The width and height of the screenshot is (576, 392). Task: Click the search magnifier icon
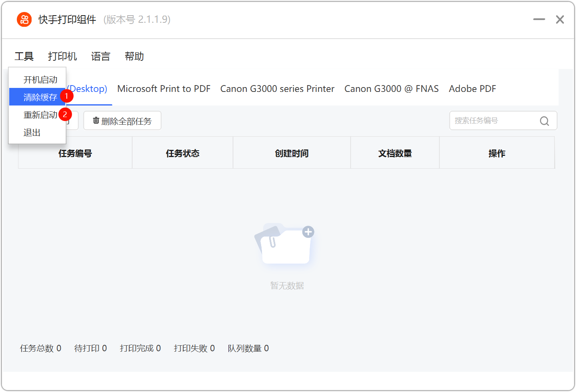[544, 121]
